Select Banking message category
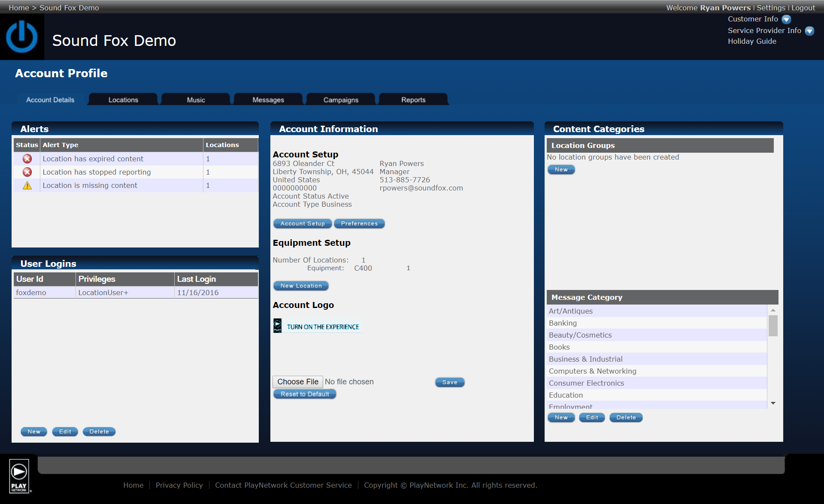 (657, 323)
